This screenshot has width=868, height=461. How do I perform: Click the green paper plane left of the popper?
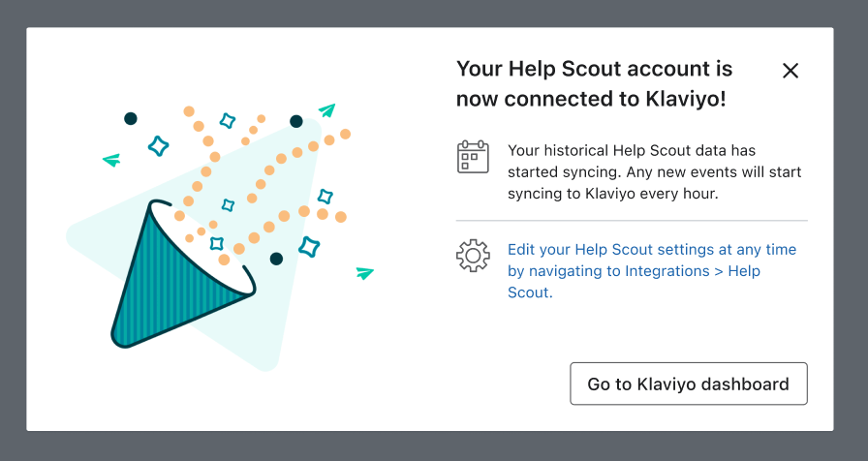coord(111,160)
